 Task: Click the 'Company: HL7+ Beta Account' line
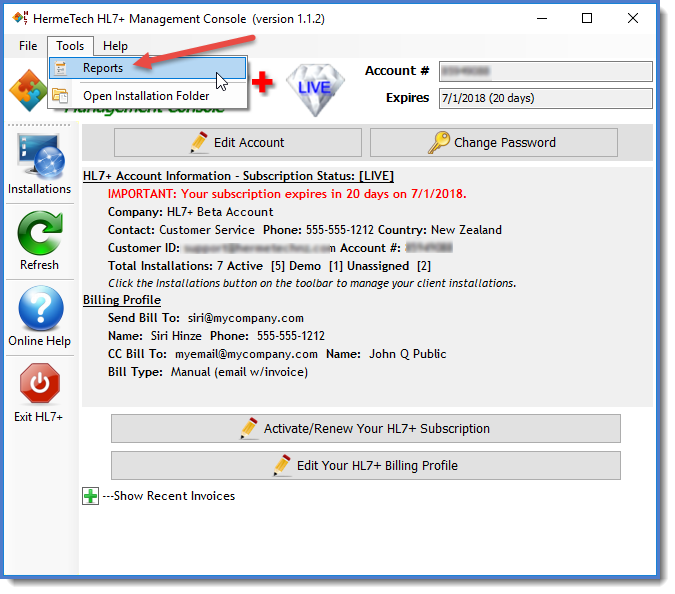[x=190, y=212]
